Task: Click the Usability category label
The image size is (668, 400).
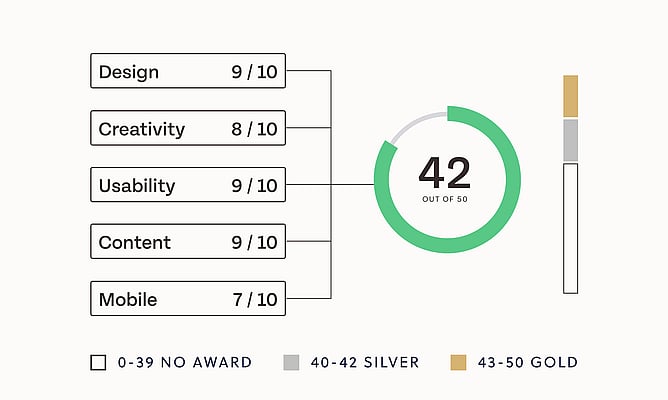Action: pos(137,186)
